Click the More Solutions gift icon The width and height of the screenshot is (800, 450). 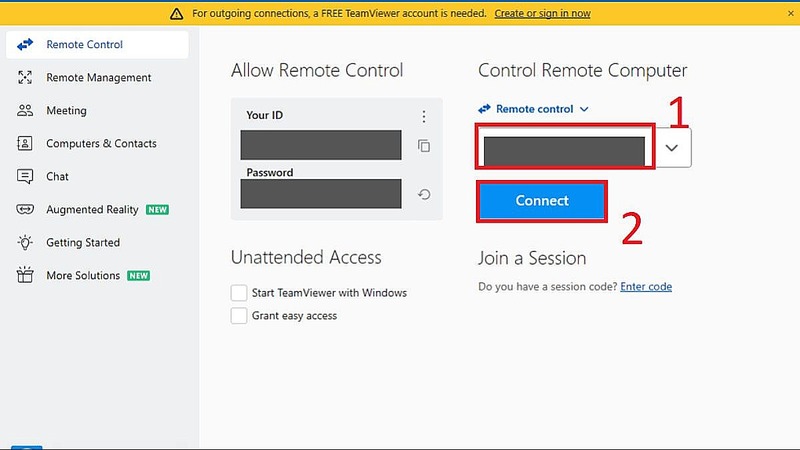[x=25, y=276]
